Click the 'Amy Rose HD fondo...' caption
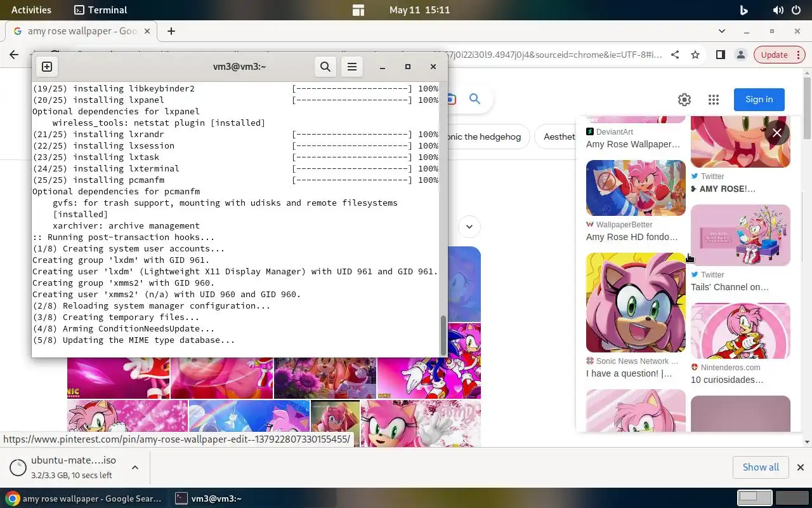Viewport: 812px width, 508px height. coord(632,237)
